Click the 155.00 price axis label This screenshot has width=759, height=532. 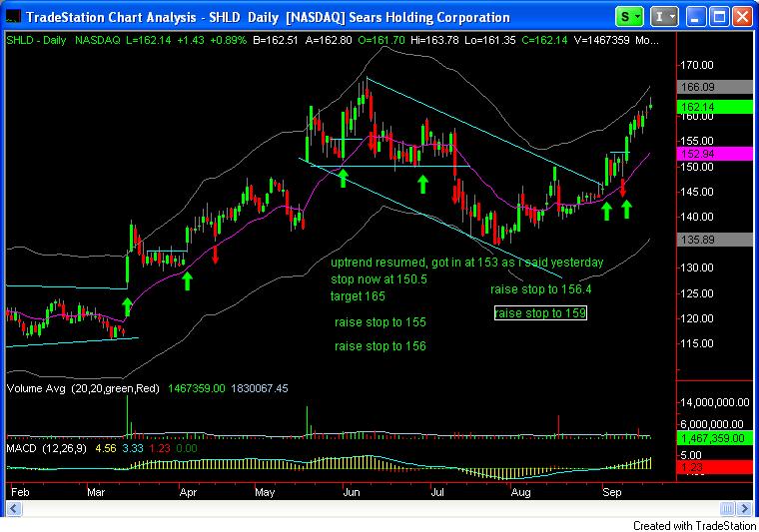tap(697, 141)
